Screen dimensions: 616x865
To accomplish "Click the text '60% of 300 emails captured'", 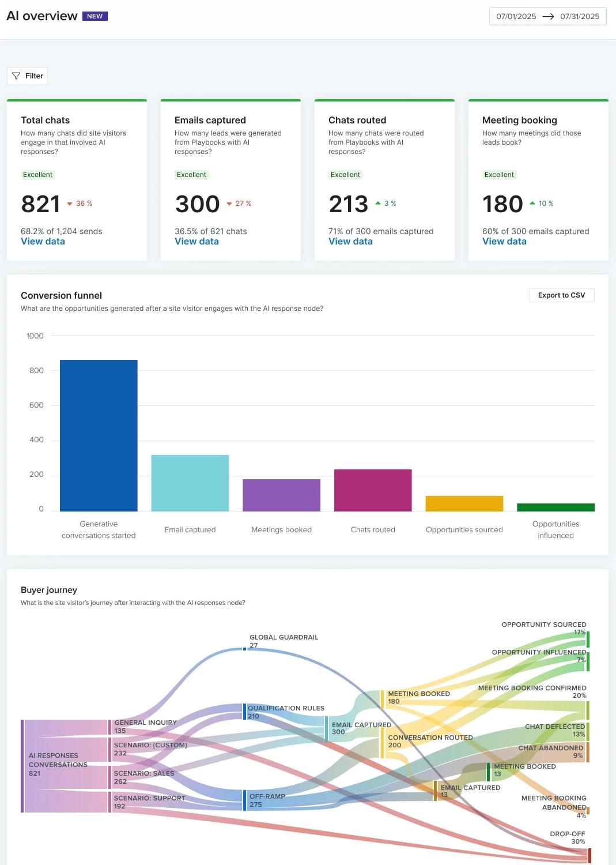I will pos(536,231).
